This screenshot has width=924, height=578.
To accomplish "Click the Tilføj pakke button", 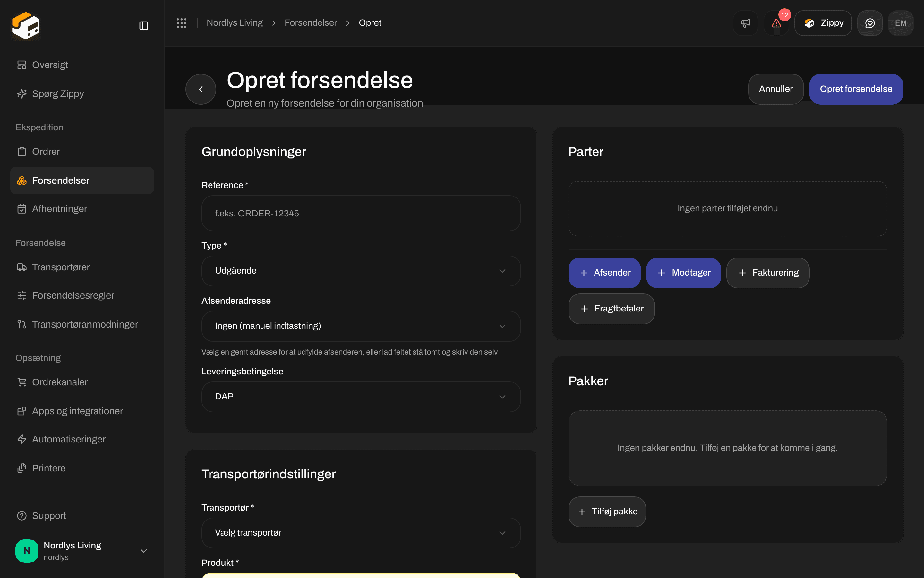I will coord(607,512).
